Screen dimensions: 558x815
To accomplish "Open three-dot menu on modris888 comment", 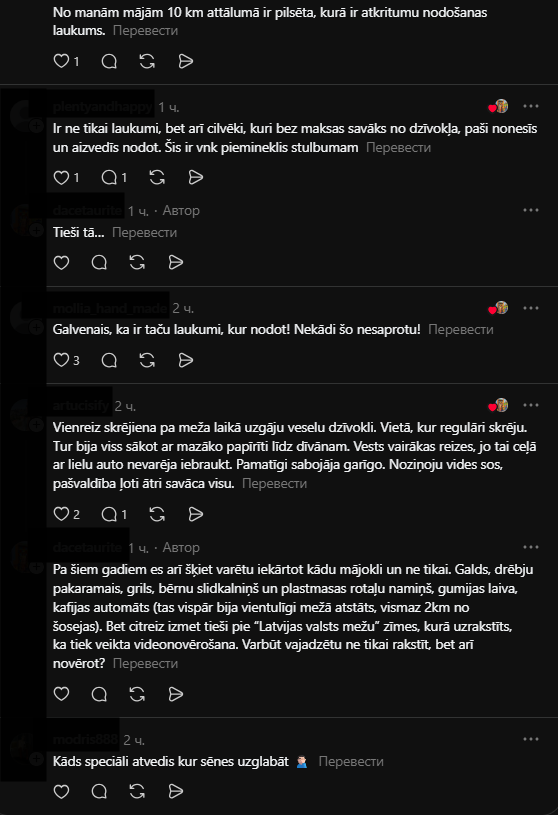I will point(531,739).
